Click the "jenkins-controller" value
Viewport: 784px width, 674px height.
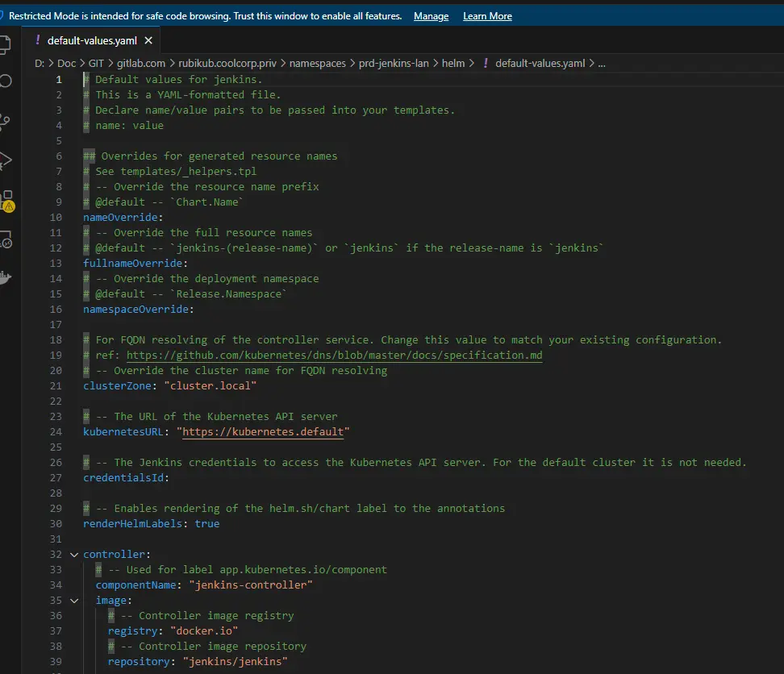tap(251, 585)
